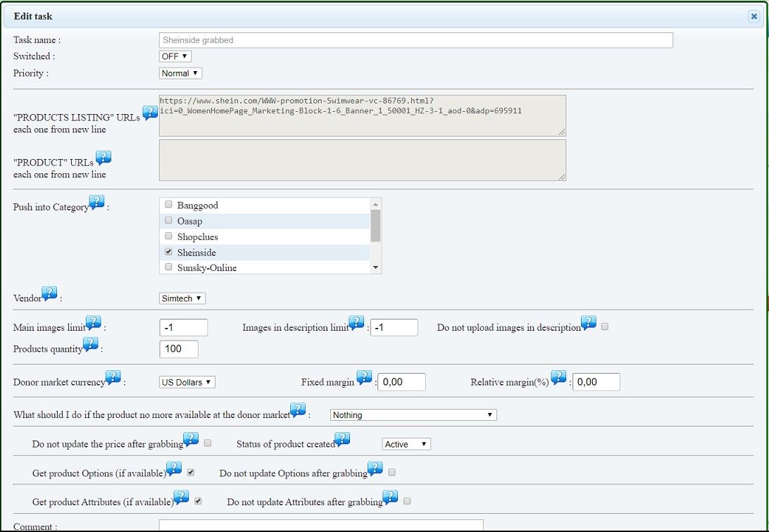Click the Fixed margin value field

click(x=401, y=382)
